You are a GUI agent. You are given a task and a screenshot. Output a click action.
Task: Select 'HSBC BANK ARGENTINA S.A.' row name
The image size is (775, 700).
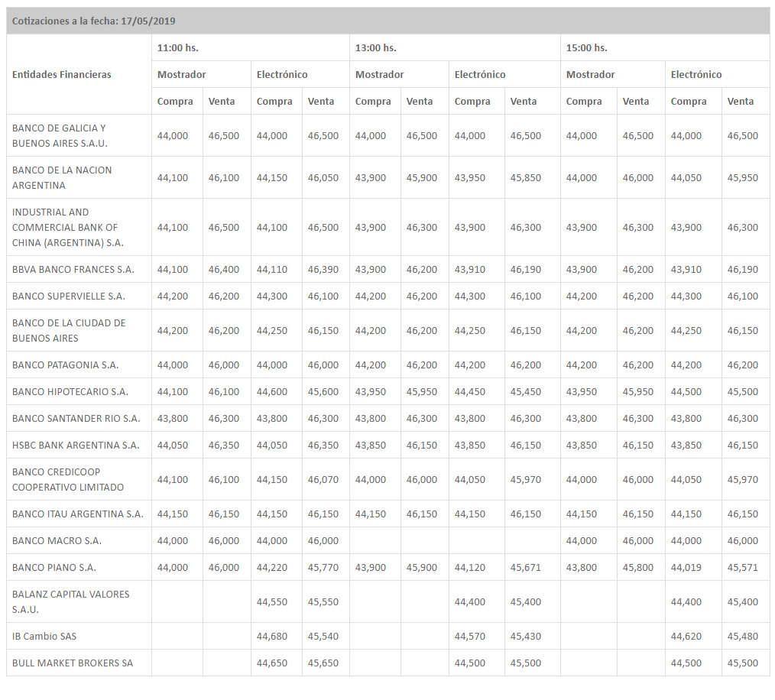point(76,445)
